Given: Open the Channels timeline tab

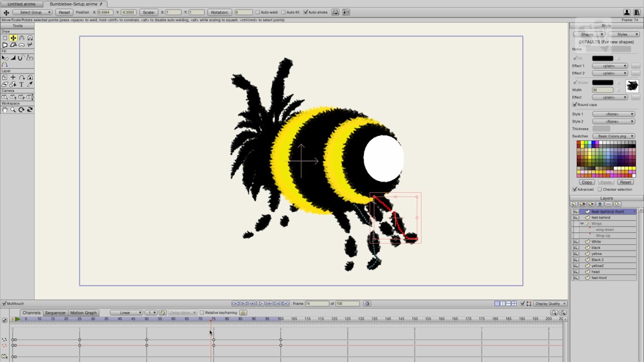Looking at the screenshot, I should [31, 313].
